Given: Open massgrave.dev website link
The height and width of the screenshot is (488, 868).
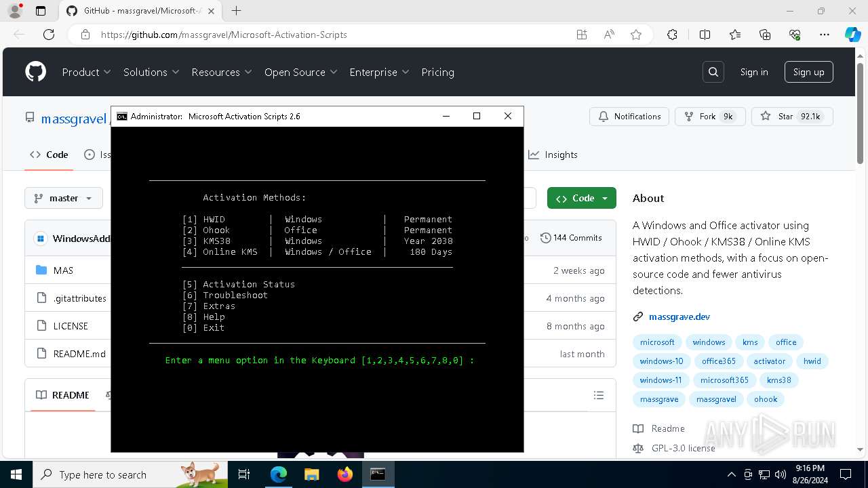Looking at the screenshot, I should point(679,317).
